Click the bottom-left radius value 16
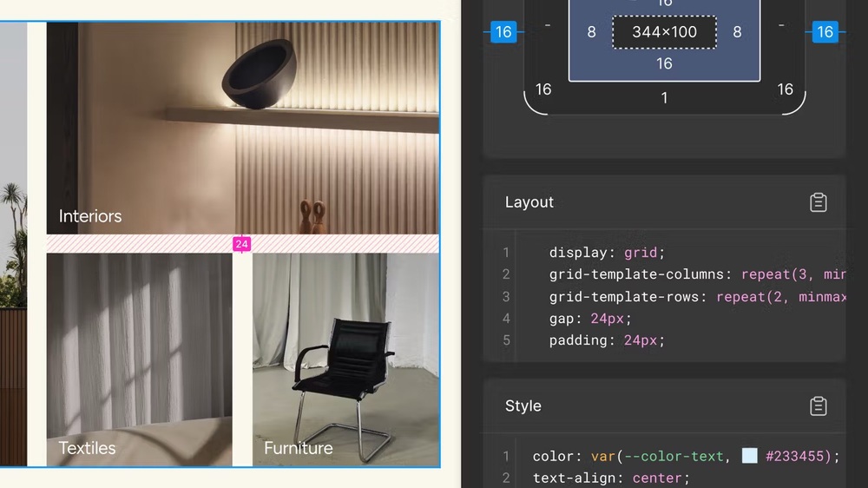The height and width of the screenshot is (488, 868). point(543,89)
